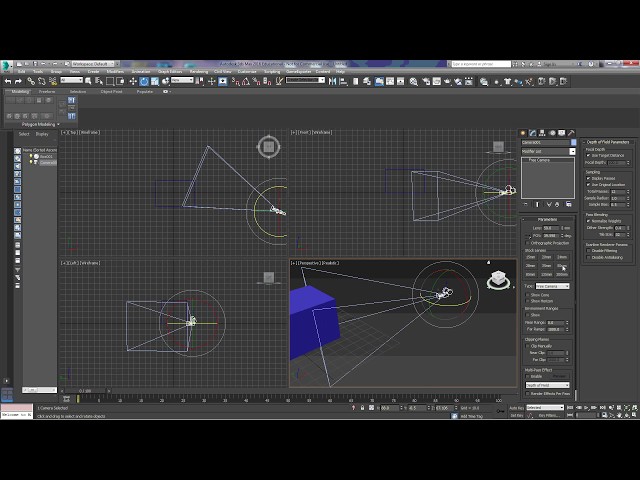Click the Align tool icon
The image size is (640, 480).
(x=343, y=82)
